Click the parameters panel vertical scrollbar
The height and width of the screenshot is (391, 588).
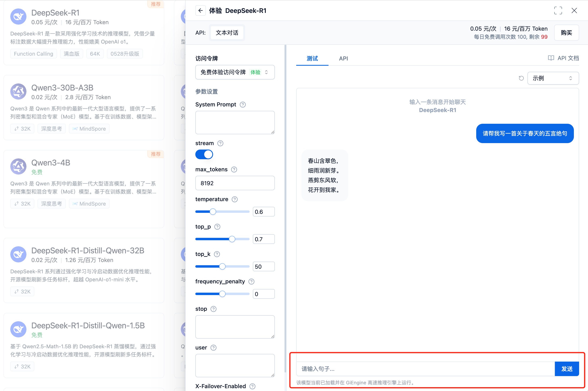[x=285, y=208]
